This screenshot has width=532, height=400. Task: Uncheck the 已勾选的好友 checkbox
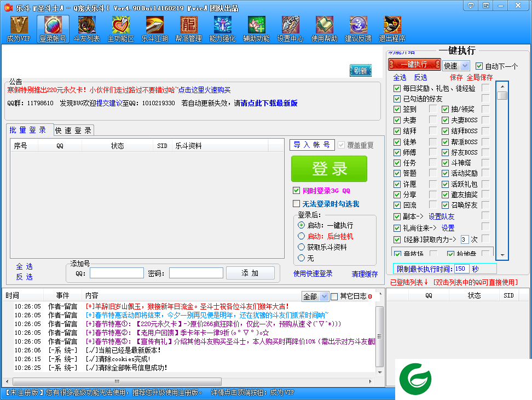pyautogui.click(x=397, y=99)
